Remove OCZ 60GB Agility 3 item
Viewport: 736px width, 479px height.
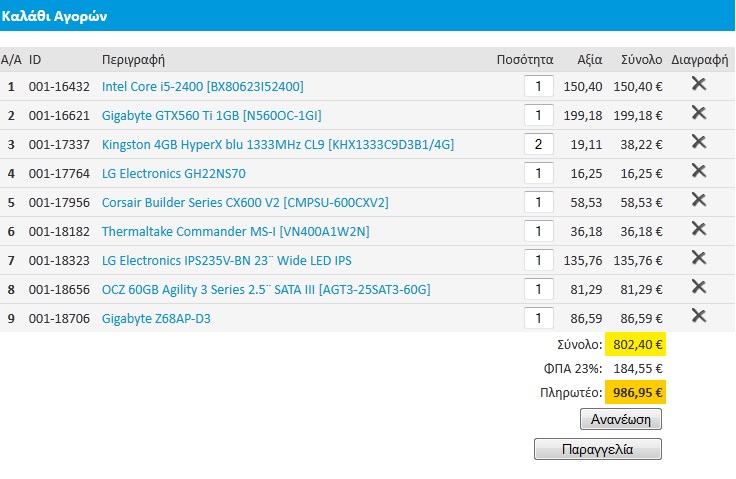[698, 287]
